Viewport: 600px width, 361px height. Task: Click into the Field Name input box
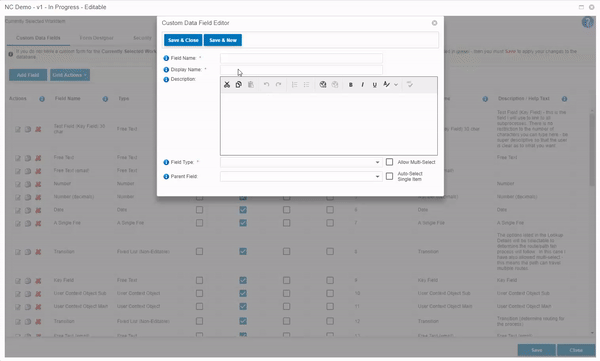[x=301, y=58]
